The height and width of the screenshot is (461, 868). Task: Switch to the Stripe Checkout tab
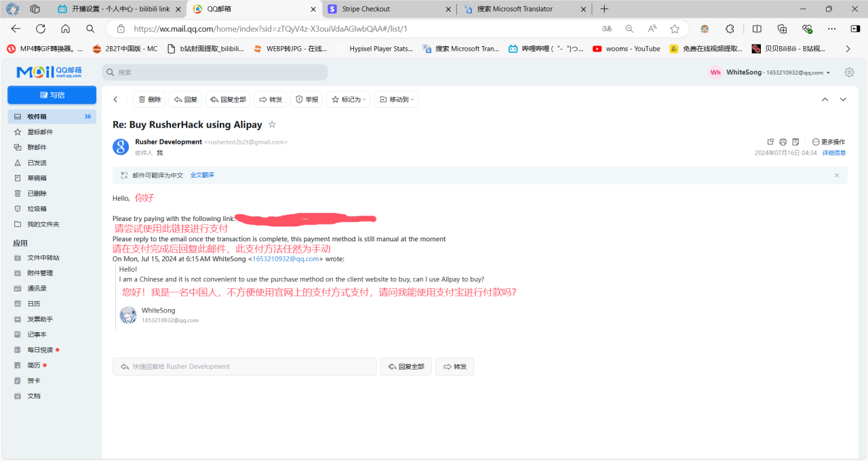pyautogui.click(x=388, y=9)
